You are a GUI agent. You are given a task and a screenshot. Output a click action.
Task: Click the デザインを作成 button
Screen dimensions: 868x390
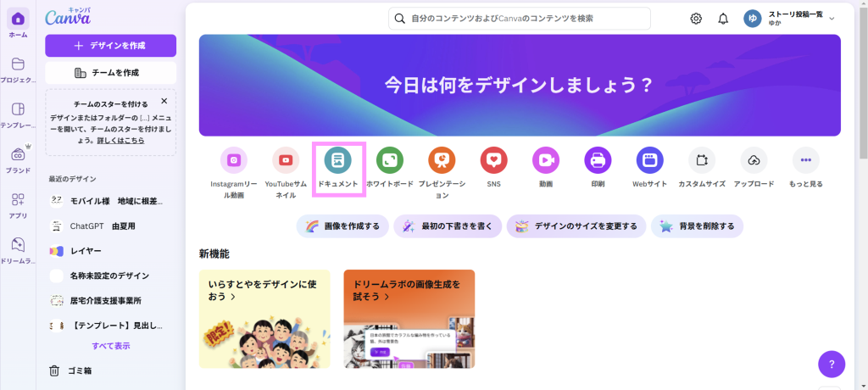(x=110, y=45)
